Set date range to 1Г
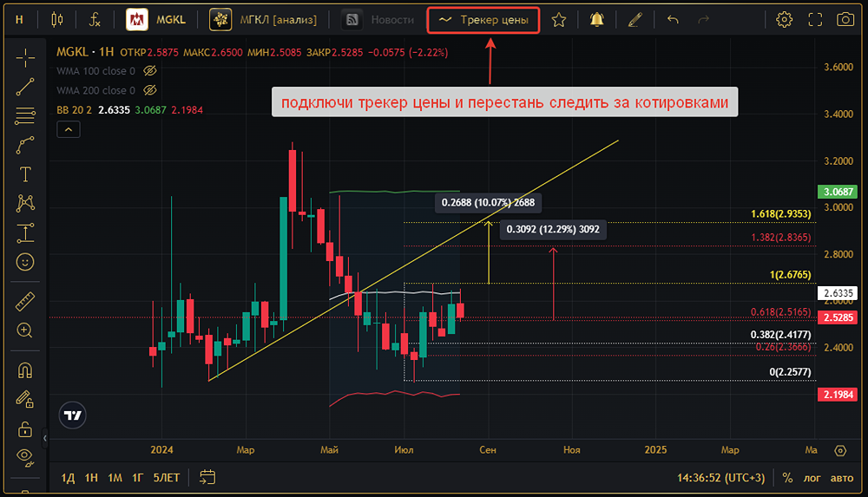 click(x=137, y=478)
